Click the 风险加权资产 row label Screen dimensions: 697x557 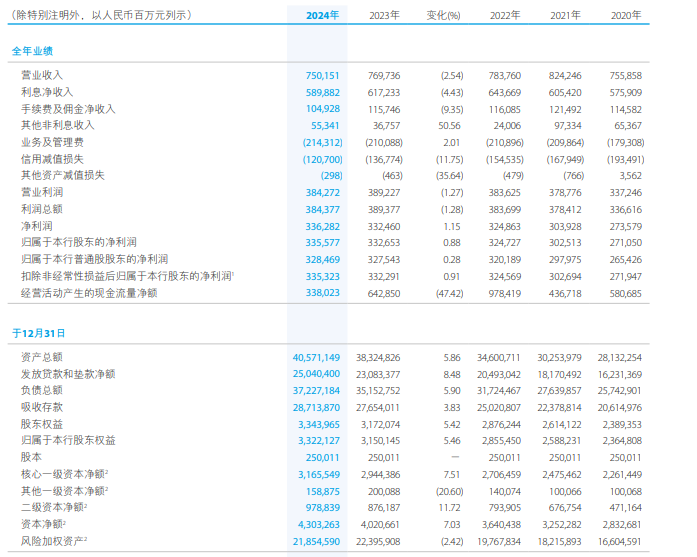click(x=53, y=541)
